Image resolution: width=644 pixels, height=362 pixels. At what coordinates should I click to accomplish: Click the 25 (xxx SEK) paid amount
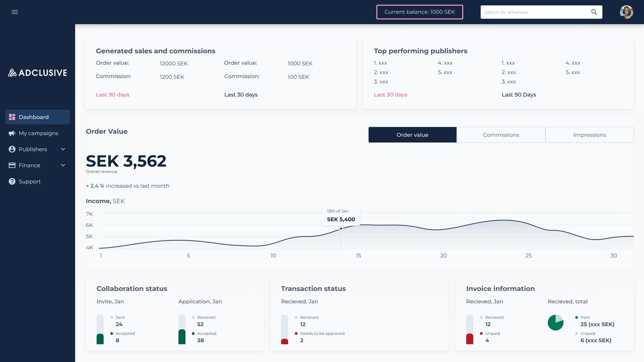tap(597, 324)
